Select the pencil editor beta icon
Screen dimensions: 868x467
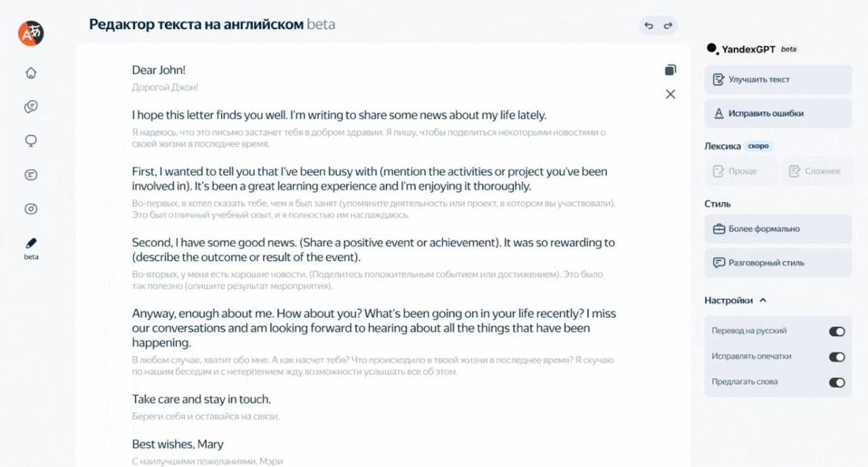click(31, 243)
